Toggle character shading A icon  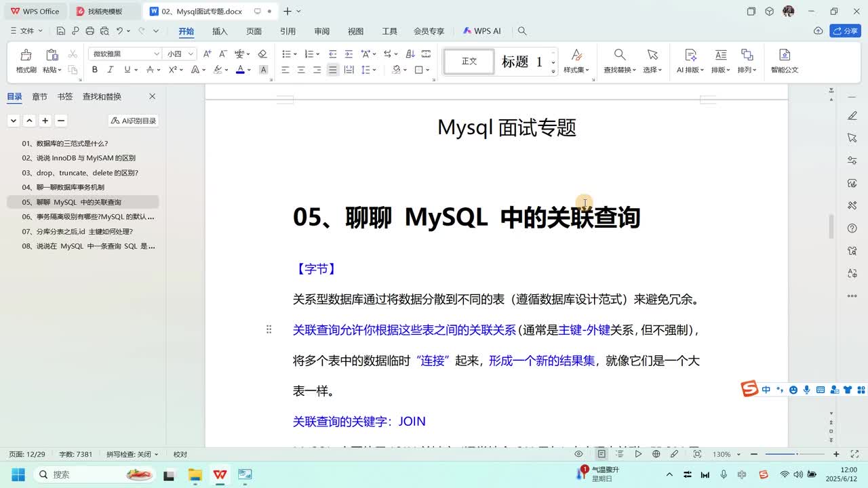pyautogui.click(x=264, y=70)
